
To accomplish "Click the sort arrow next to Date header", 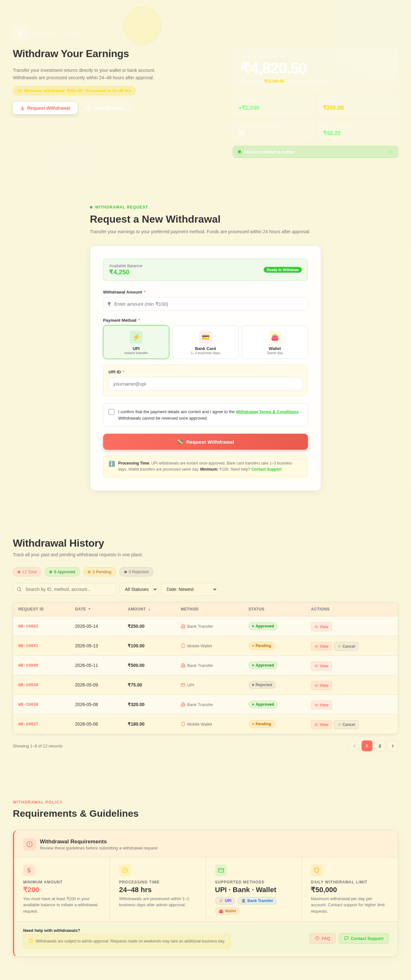I will 90,609.
